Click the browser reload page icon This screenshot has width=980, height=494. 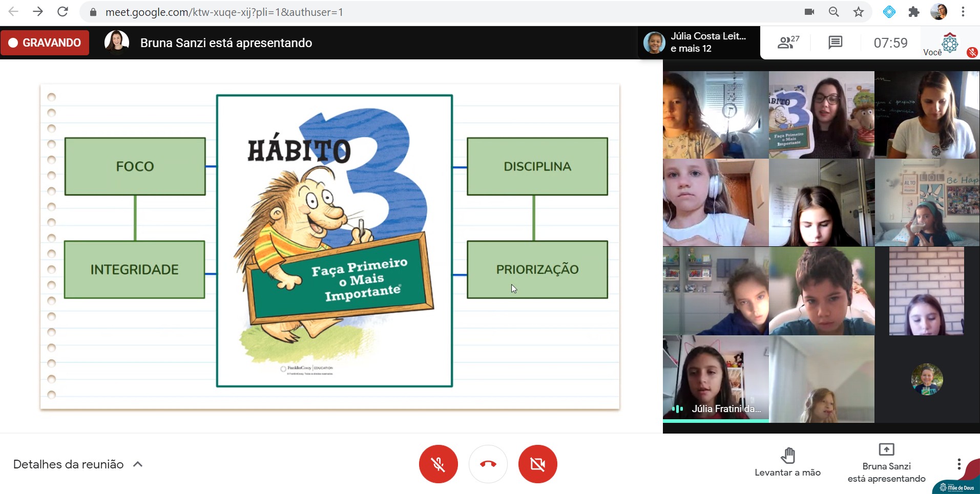[62, 12]
